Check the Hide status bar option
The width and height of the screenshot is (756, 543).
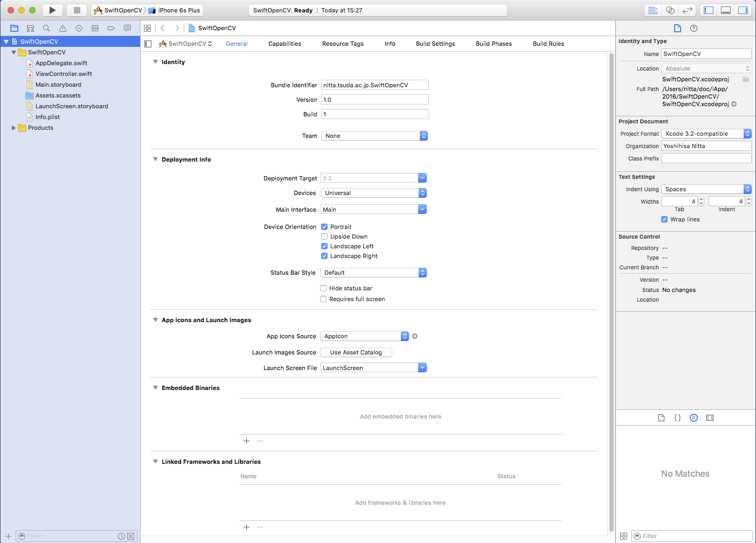(x=323, y=288)
